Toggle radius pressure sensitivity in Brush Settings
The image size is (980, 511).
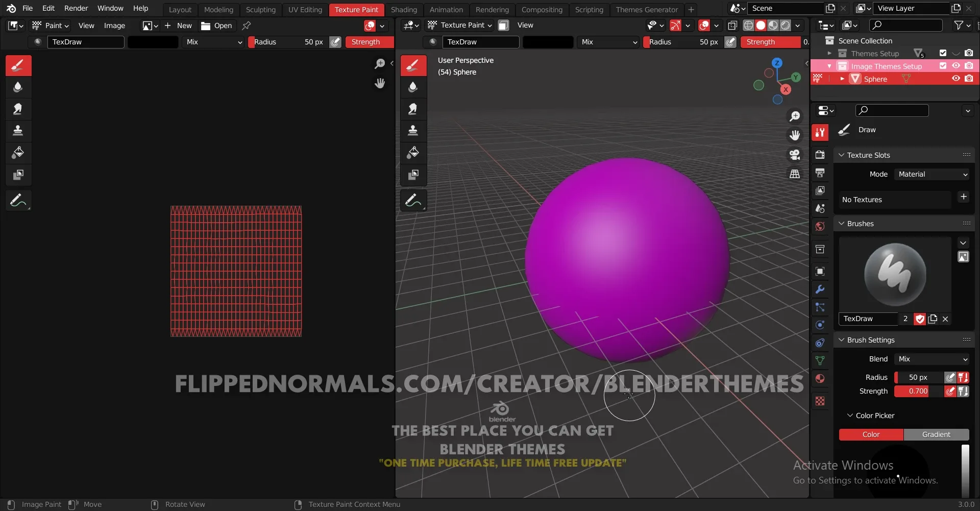[950, 378]
